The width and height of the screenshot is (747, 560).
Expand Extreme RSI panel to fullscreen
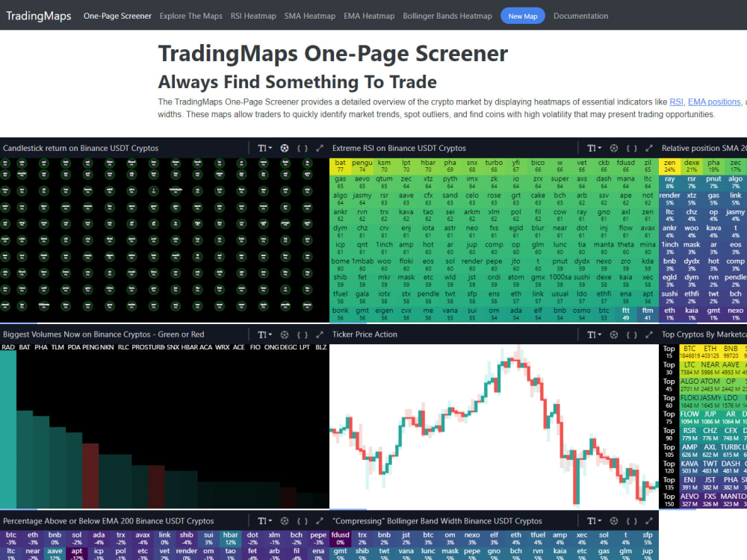[x=649, y=148]
